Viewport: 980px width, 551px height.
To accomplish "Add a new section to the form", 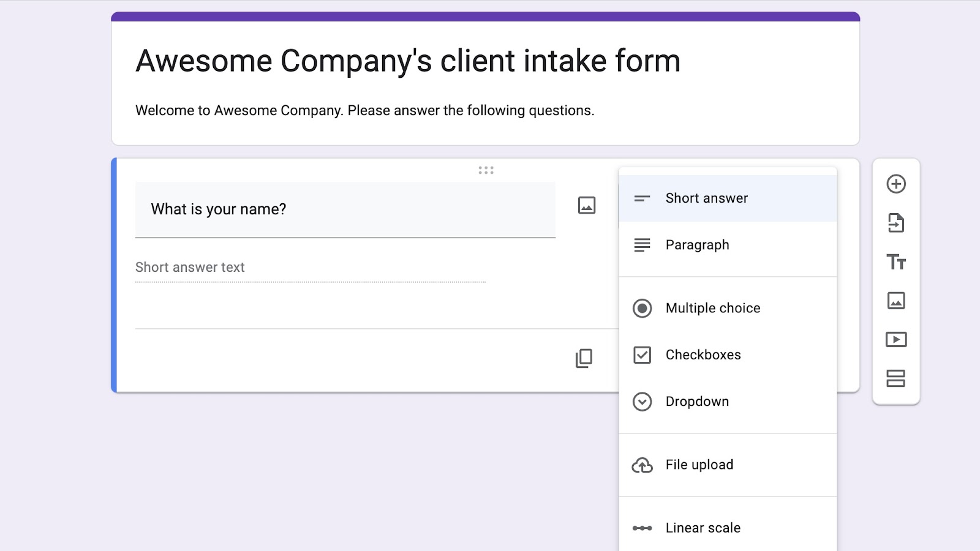I will tap(896, 378).
